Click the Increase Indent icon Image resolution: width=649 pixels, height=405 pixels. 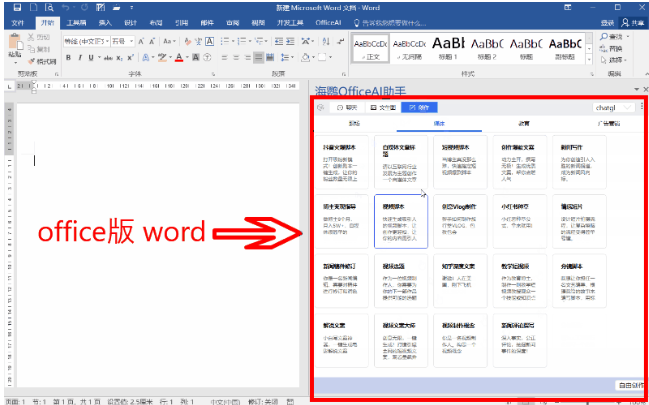[x=290, y=41]
